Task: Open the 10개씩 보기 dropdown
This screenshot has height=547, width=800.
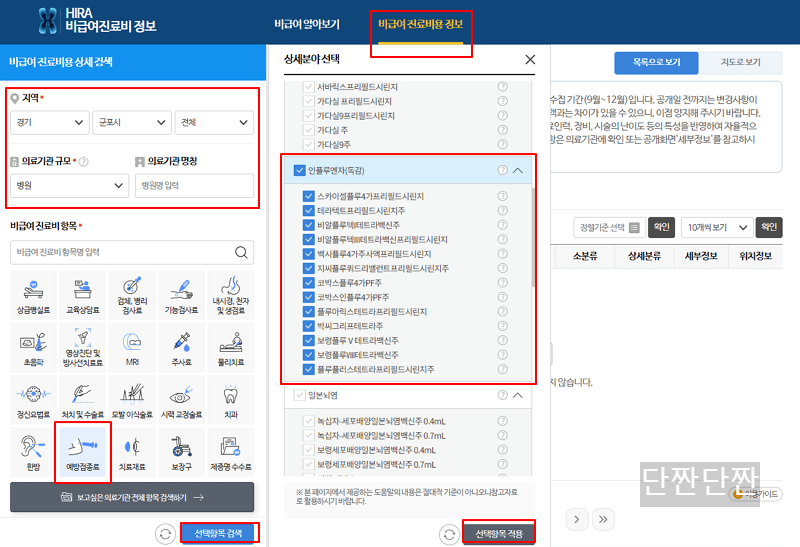Action: (x=717, y=228)
